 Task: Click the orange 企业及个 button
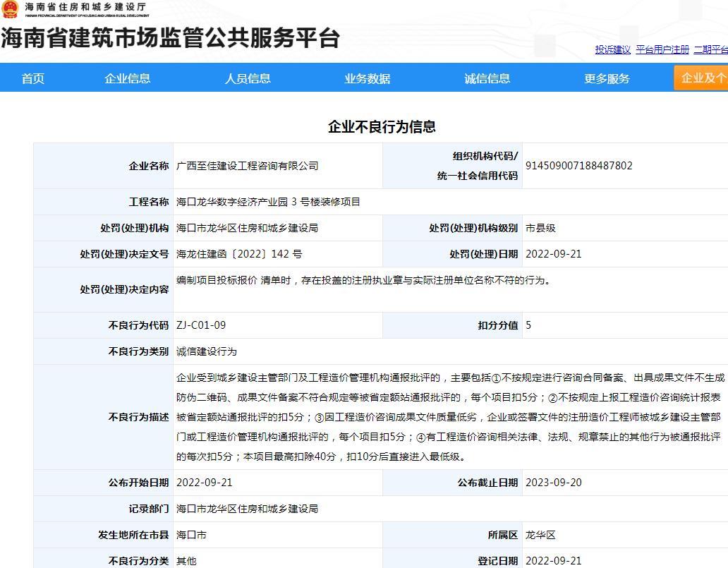click(x=700, y=78)
